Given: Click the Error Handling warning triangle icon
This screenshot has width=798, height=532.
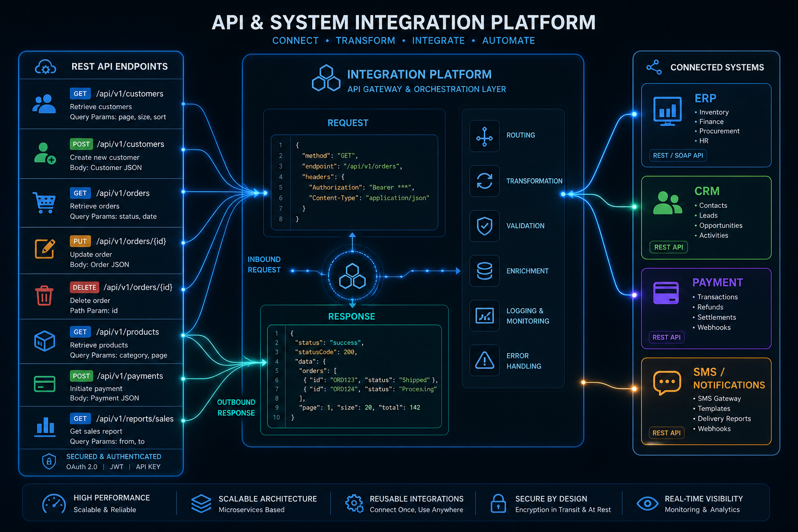Looking at the screenshot, I should pyautogui.click(x=484, y=361).
